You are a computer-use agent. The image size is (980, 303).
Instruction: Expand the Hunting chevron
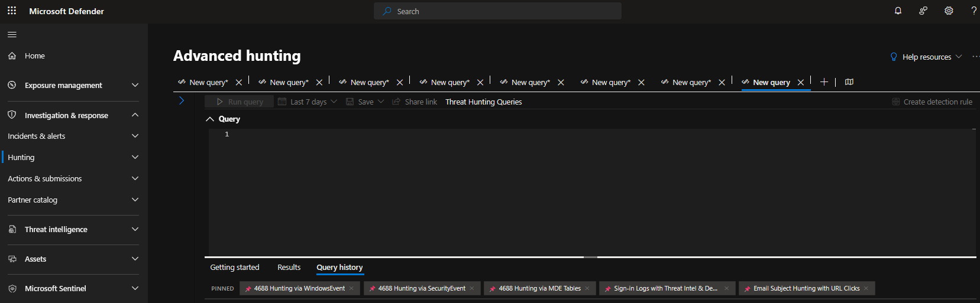pos(135,157)
